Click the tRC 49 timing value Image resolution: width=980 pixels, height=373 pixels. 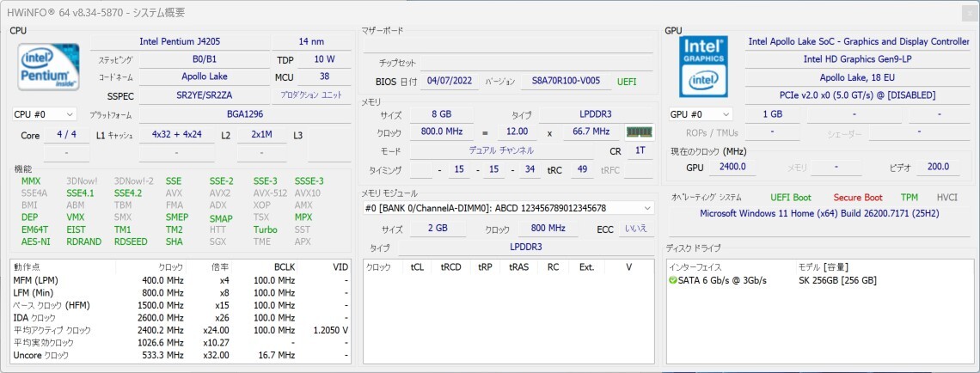coord(583,169)
